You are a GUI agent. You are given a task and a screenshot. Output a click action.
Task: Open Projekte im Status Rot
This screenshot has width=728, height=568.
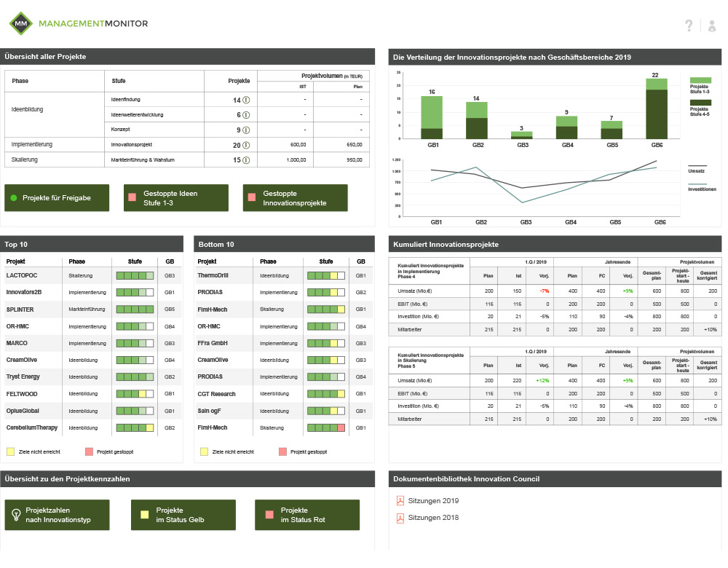coord(307,515)
